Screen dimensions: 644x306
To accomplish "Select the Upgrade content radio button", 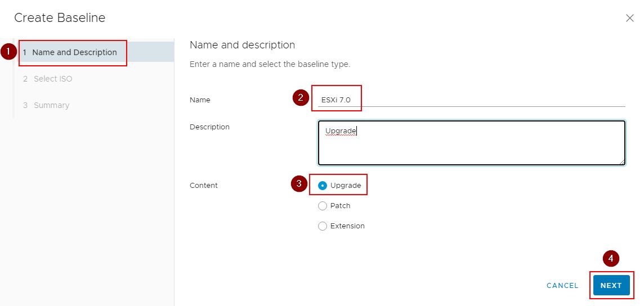I will click(x=323, y=186).
